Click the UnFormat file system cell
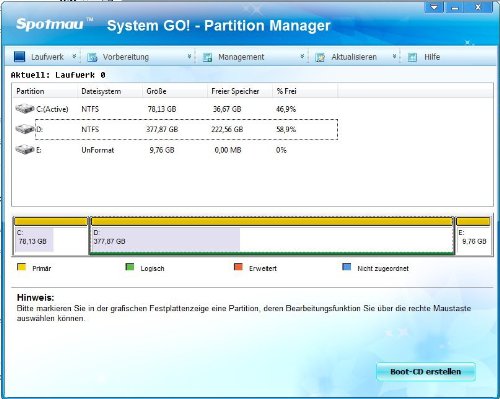 pyautogui.click(x=98, y=150)
